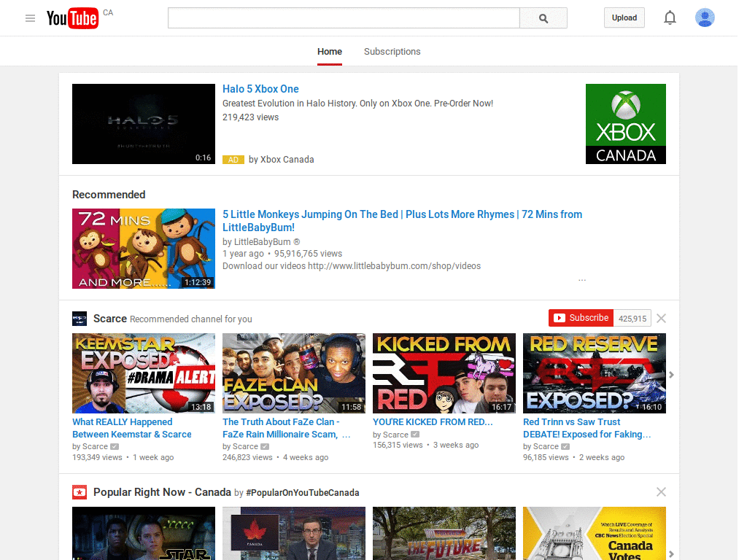This screenshot has height=560, width=747.
Task: Play the John Oliver Canada thumbnail
Action: pyautogui.click(x=294, y=533)
